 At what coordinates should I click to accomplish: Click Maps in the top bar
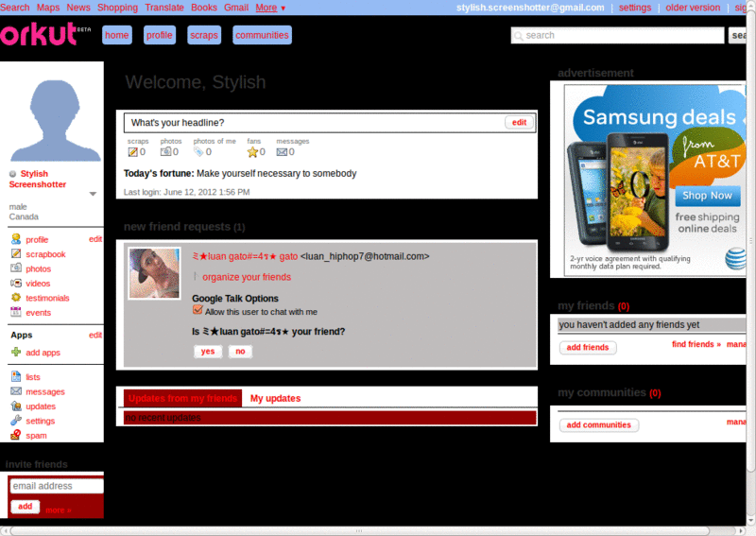click(48, 8)
